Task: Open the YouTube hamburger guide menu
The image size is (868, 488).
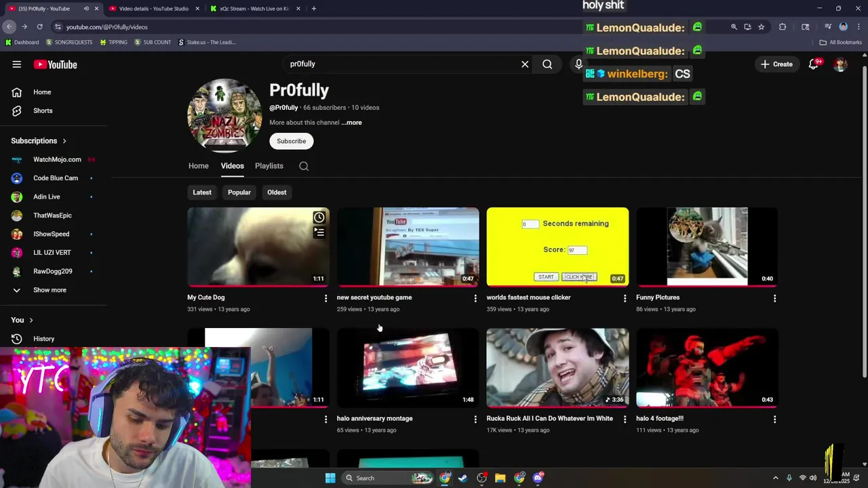Action: pos(16,64)
